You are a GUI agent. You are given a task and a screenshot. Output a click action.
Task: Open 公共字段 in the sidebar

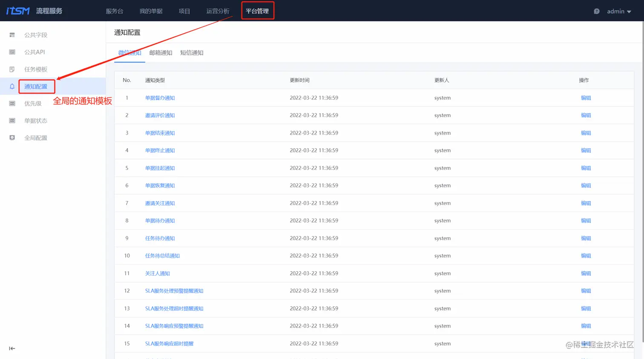coord(36,35)
